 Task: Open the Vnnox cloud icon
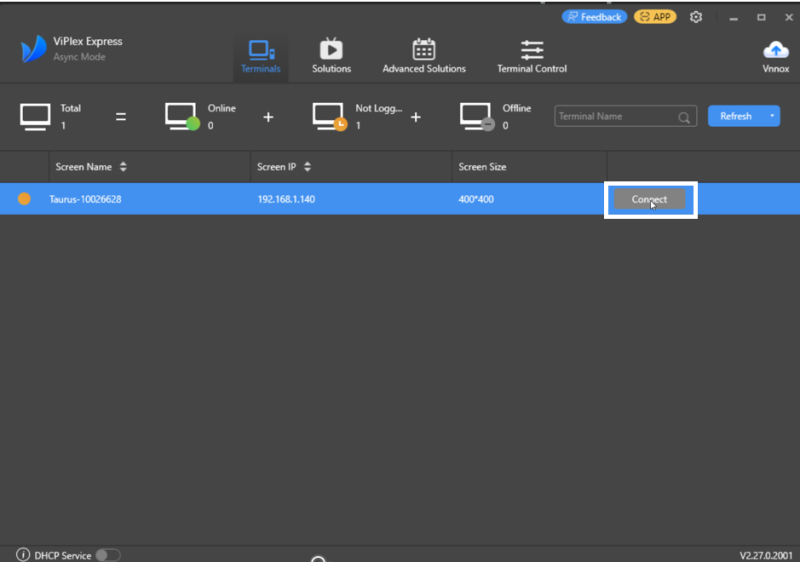point(776,51)
